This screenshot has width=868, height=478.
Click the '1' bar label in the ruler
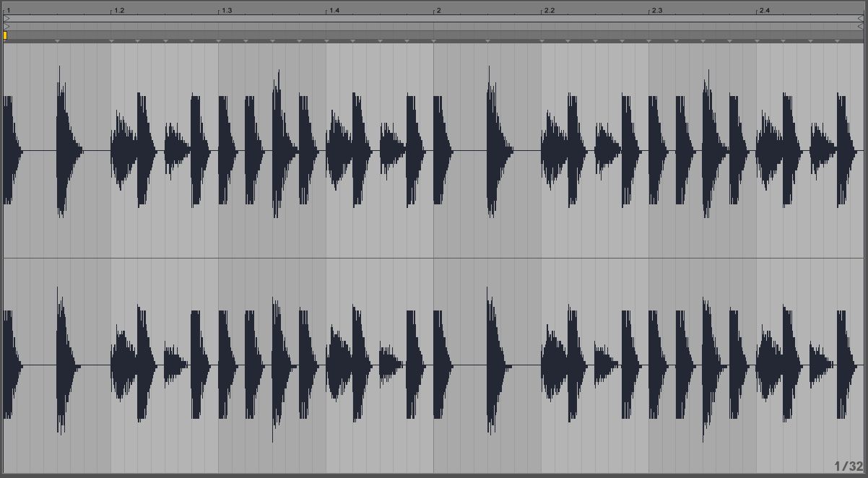click(9, 11)
